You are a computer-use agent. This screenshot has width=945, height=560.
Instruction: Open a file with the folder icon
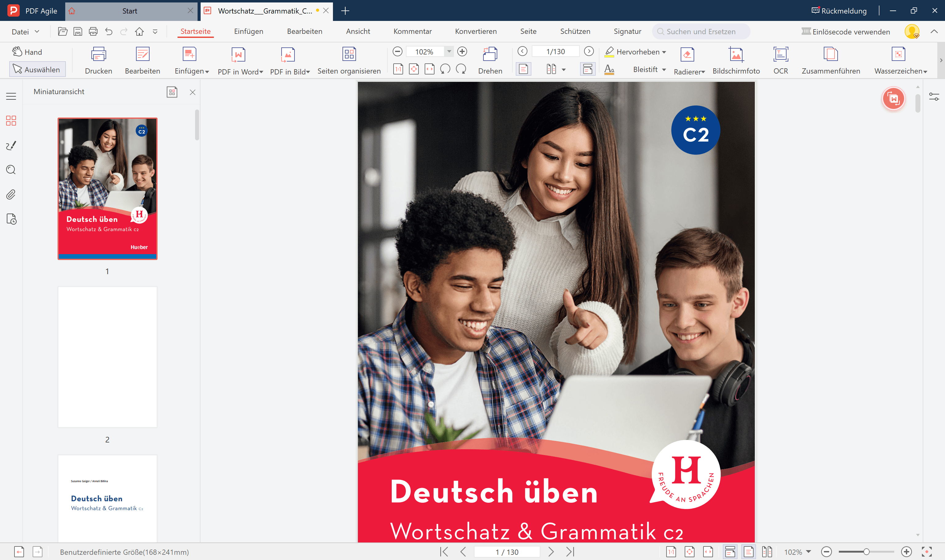click(63, 31)
